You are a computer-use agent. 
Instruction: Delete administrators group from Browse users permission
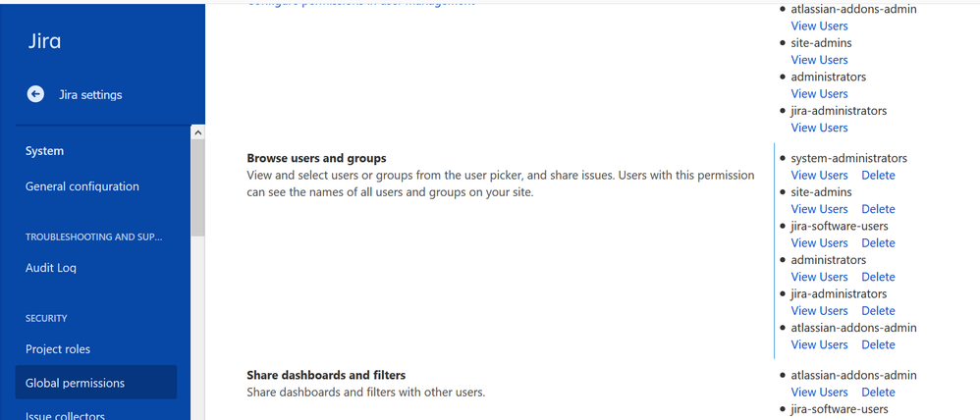pos(878,277)
